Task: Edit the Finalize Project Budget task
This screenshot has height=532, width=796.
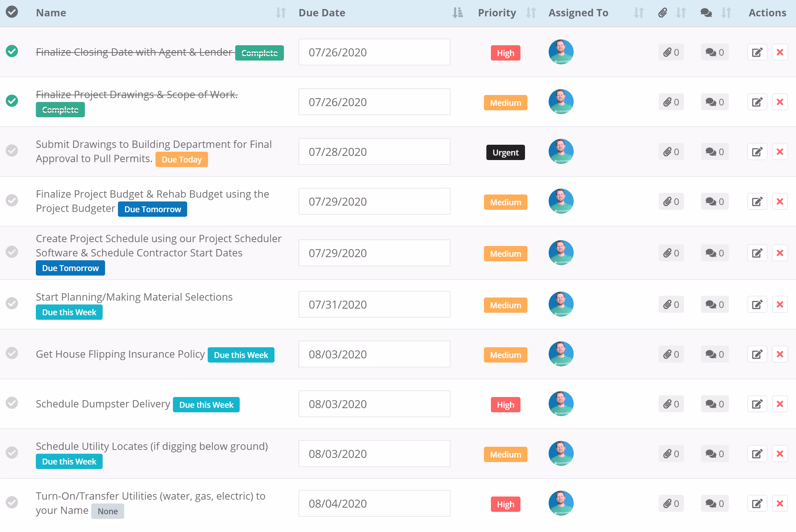Action: 757,202
